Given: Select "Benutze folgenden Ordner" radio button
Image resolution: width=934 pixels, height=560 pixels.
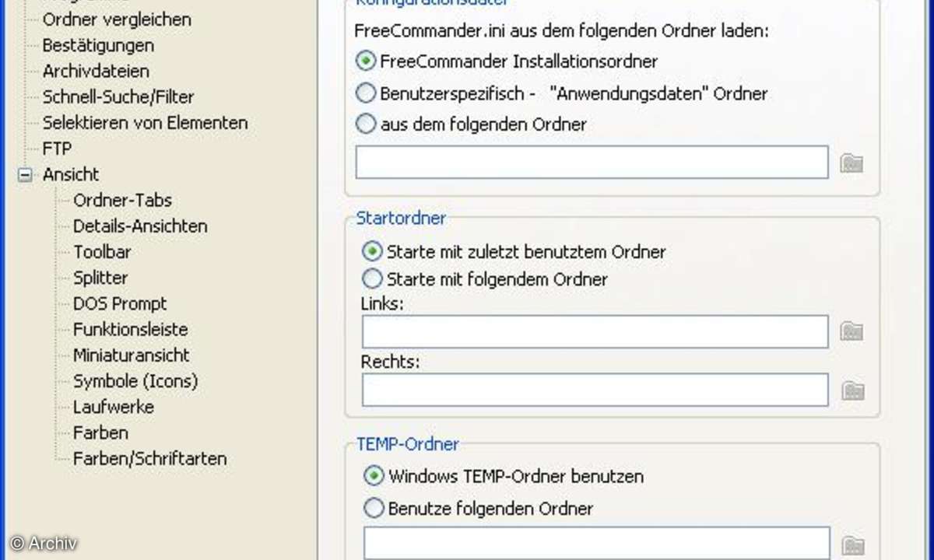Looking at the screenshot, I should tap(374, 509).
